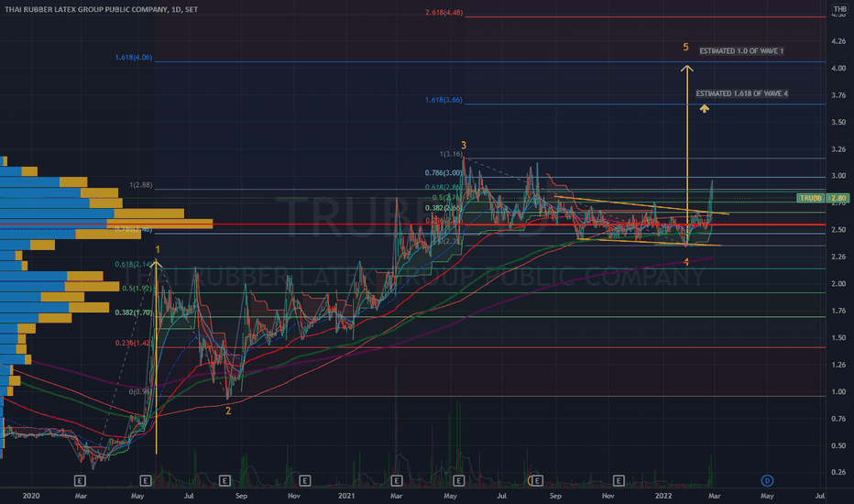Screen dimensions: 854x504
Task: Open earnings marker between Jul and Sep 2020
Action: pyautogui.click(x=224, y=480)
